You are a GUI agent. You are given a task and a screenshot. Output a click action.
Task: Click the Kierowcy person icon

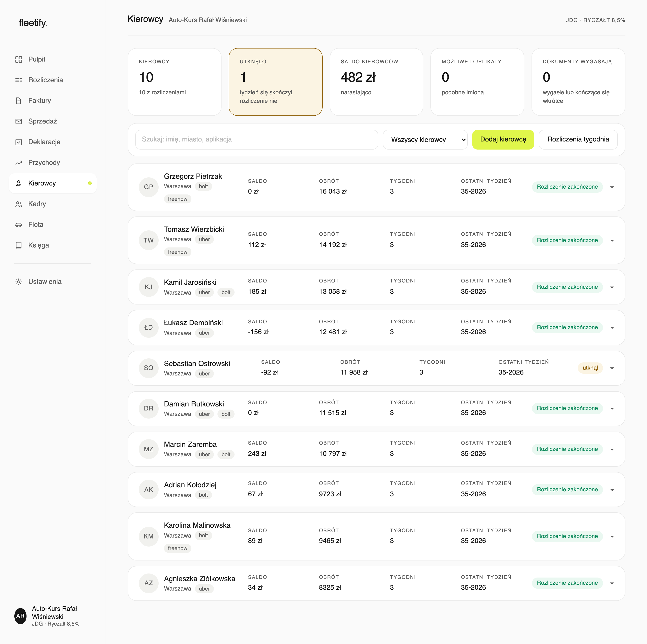pyautogui.click(x=19, y=183)
